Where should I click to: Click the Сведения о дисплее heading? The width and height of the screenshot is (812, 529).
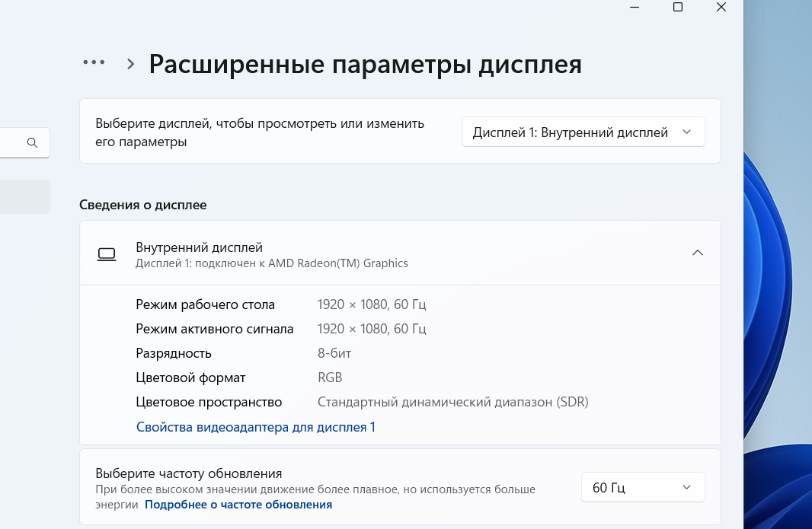(142, 205)
